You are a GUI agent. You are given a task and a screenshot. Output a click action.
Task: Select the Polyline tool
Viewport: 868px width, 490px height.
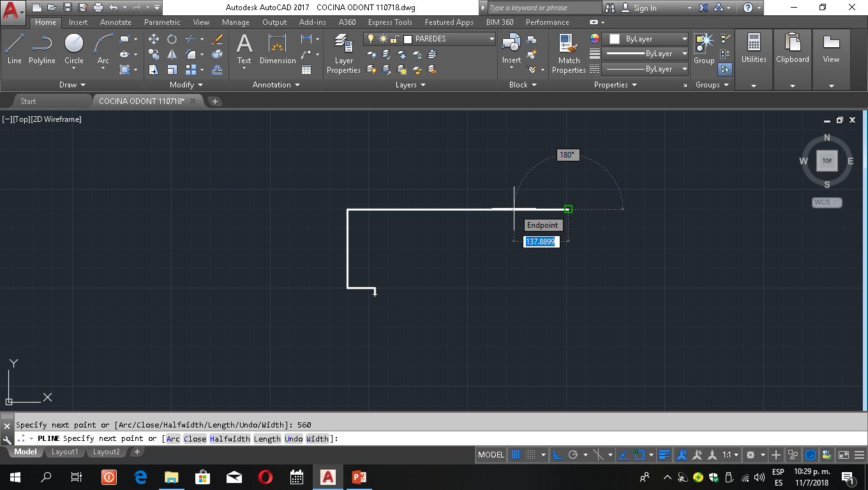[42, 49]
